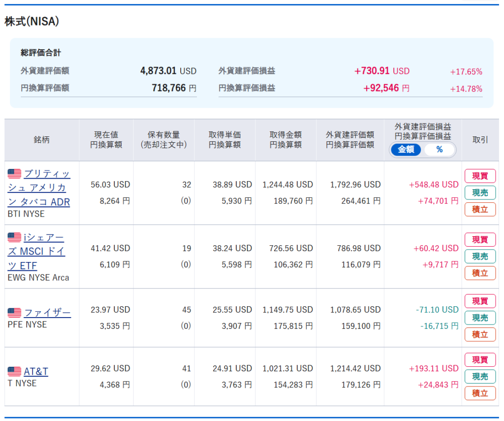The height and width of the screenshot is (421, 504).
Task: Click the US flag icon beside iシェアーズ MSCI
Action: (14, 237)
